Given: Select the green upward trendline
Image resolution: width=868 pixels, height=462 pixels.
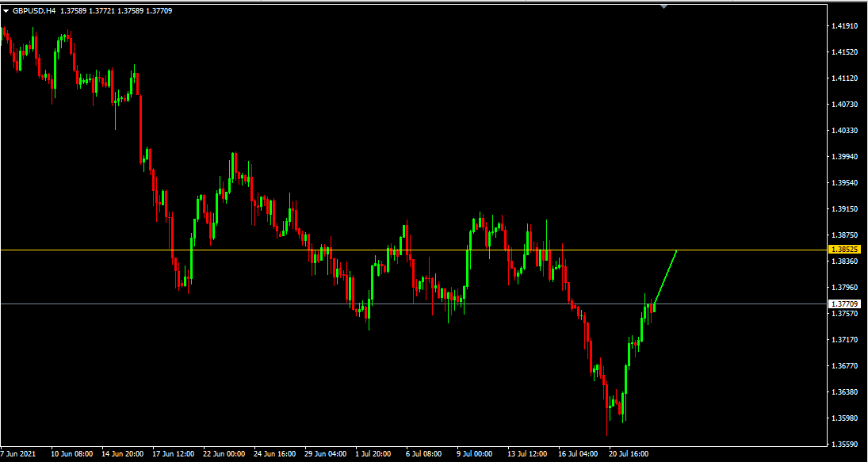Looking at the screenshot, I should coord(665,277).
